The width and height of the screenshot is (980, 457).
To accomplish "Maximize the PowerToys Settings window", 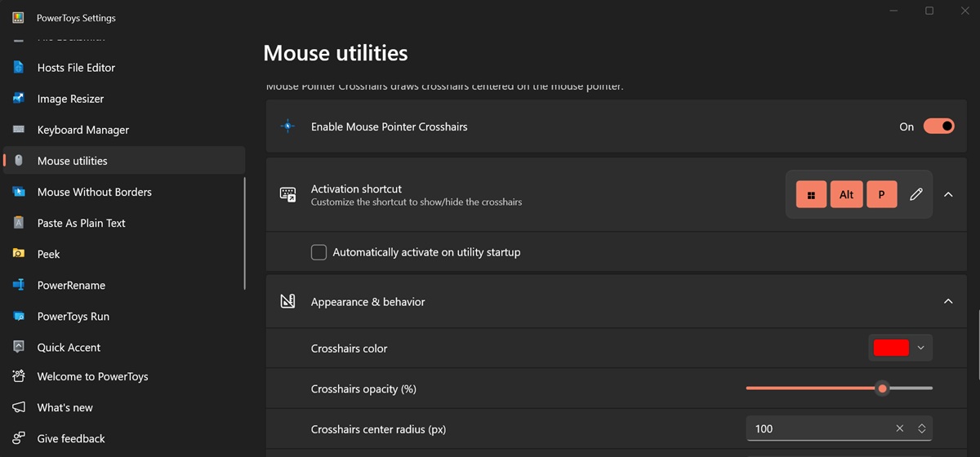I will (929, 11).
